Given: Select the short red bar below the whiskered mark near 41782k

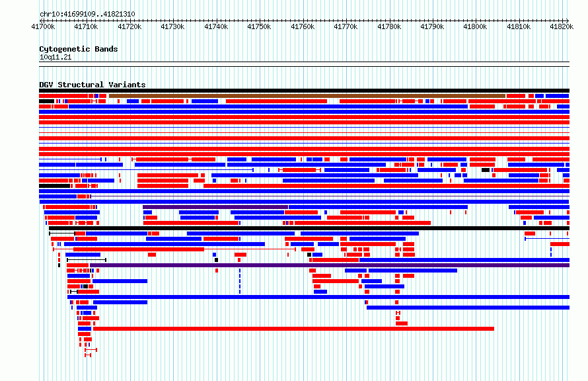Looking at the screenshot, I should point(398,318).
